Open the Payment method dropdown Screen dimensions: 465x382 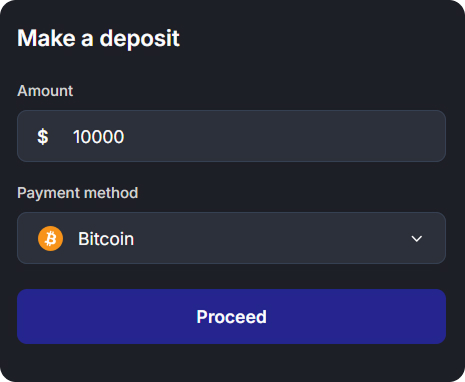click(x=231, y=238)
